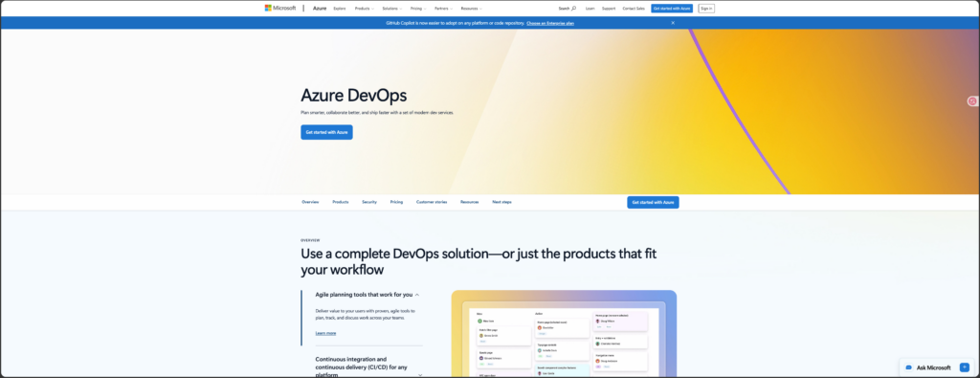Click the Azure DevOps page heading

(354, 95)
